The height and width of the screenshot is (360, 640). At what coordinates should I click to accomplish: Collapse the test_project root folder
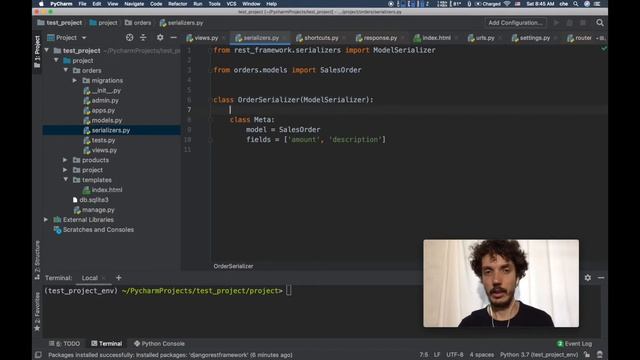(47, 51)
